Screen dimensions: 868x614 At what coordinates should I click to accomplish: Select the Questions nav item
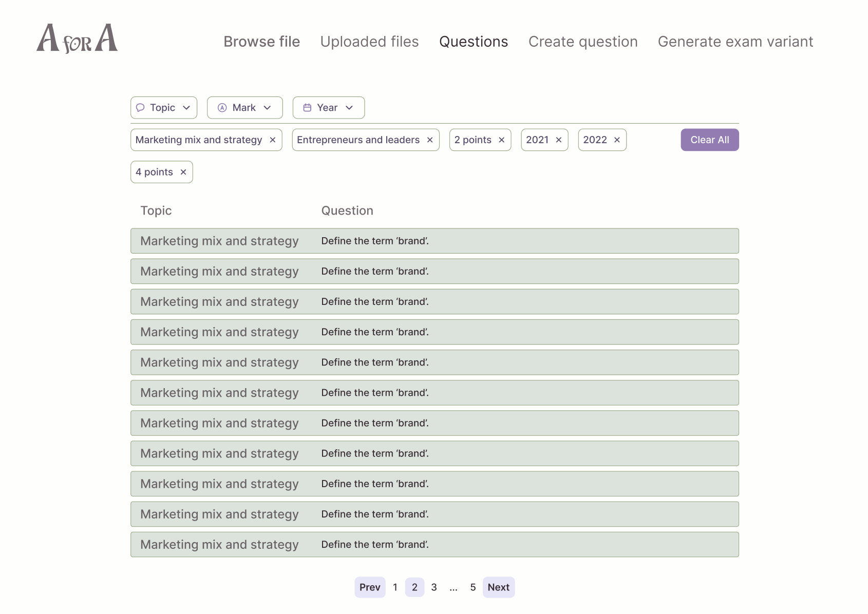(474, 42)
